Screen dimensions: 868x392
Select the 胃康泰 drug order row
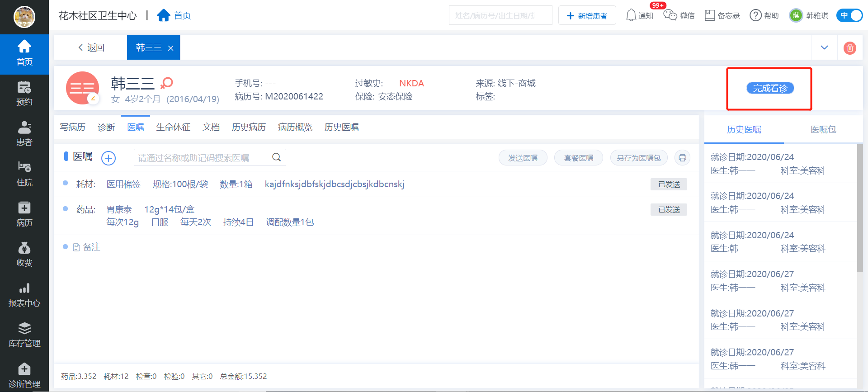tap(377, 216)
